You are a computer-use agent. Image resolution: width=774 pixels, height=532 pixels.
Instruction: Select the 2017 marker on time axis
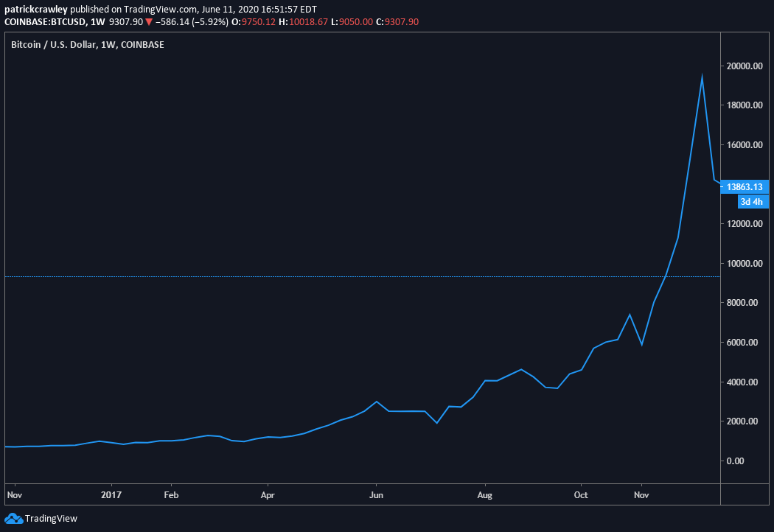click(111, 495)
